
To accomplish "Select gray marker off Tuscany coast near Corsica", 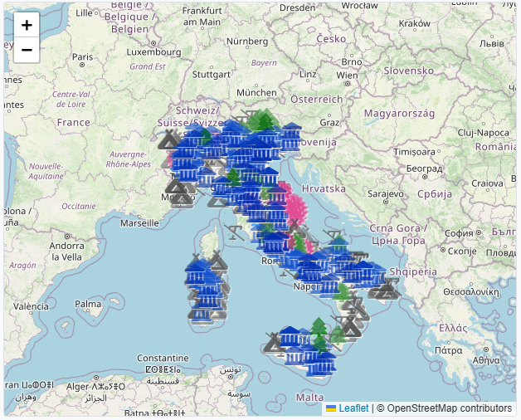I will (235, 232).
